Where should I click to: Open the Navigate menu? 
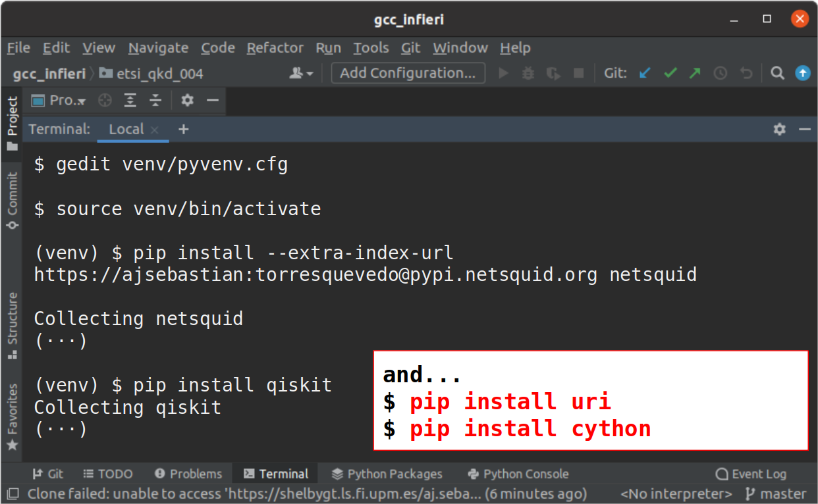[158, 48]
